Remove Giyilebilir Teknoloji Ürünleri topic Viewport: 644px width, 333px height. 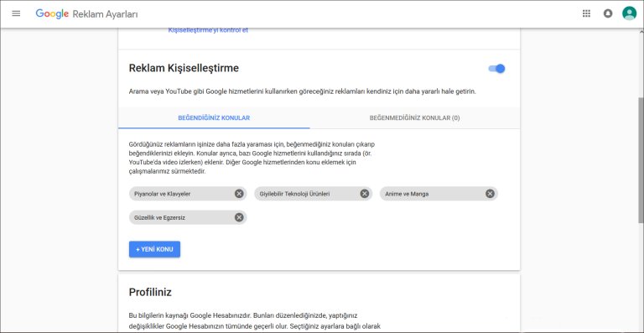pyautogui.click(x=364, y=194)
